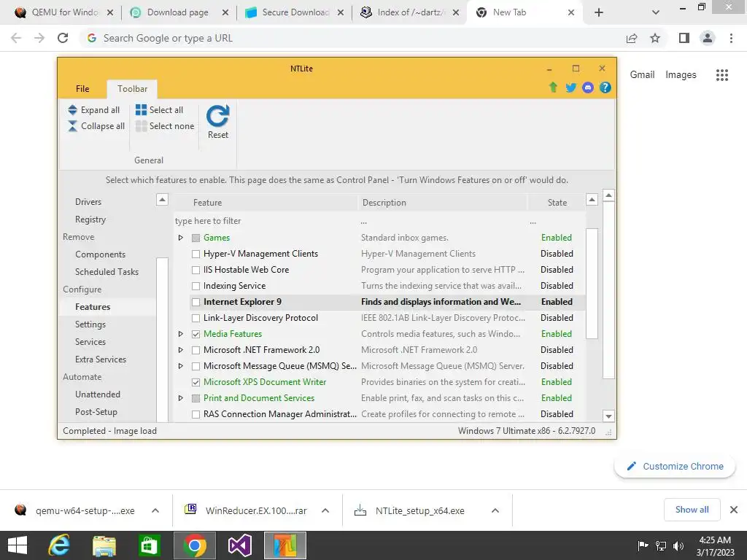
Task: Bookmark this tab with the star icon
Action: tap(655, 38)
